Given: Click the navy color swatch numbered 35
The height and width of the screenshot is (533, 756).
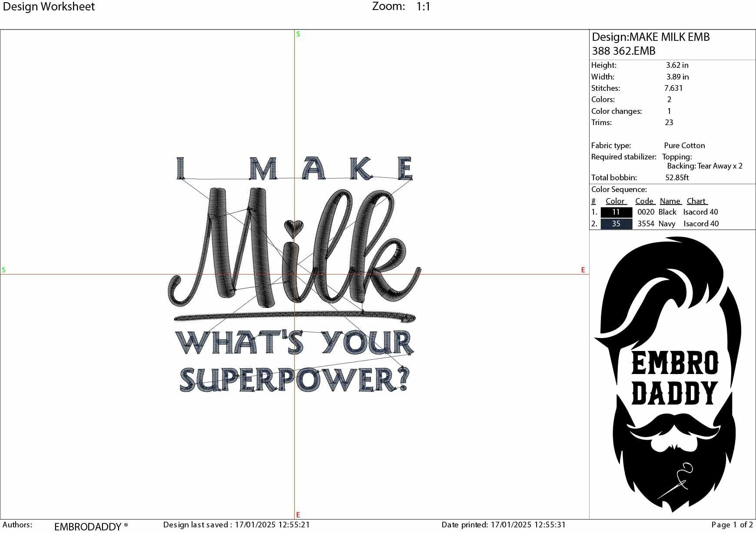Looking at the screenshot, I should pos(616,224).
